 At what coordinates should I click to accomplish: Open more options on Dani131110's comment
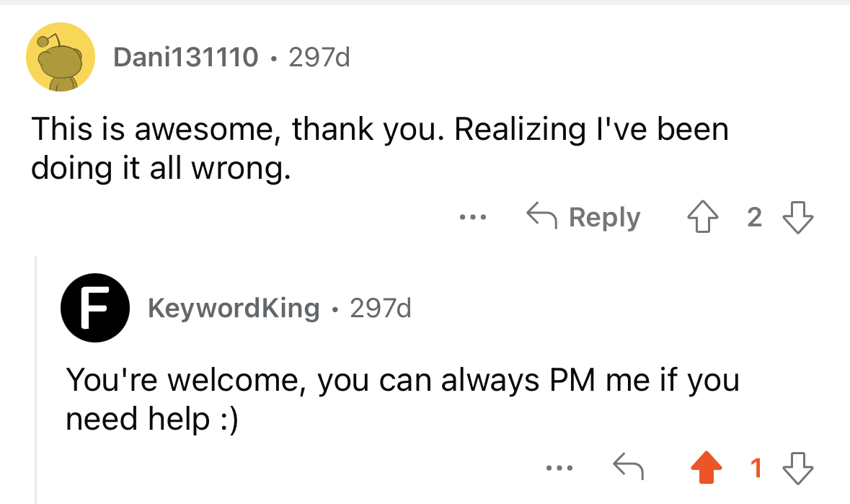click(x=473, y=217)
